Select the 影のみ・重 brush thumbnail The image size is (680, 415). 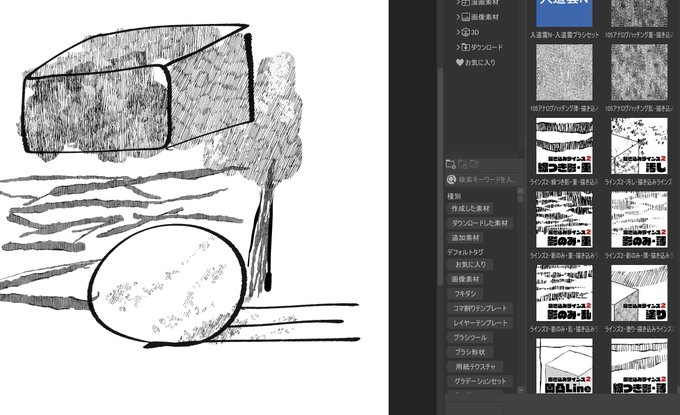pos(564,219)
